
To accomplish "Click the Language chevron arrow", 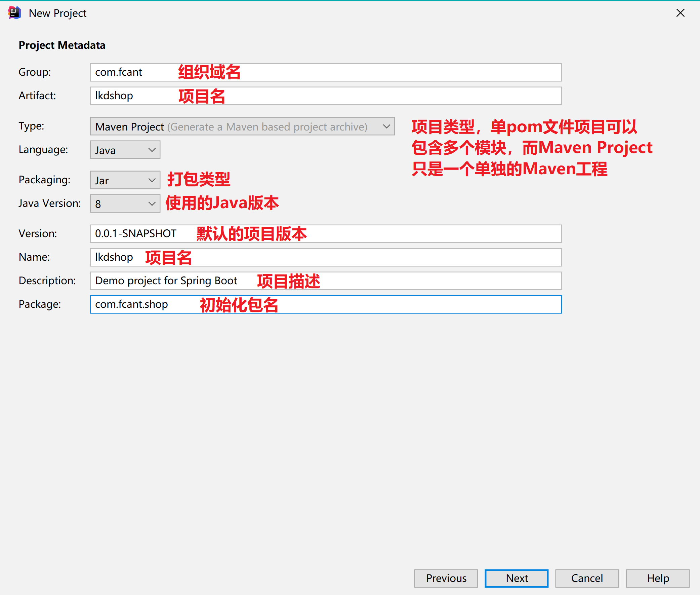I will pyautogui.click(x=152, y=150).
